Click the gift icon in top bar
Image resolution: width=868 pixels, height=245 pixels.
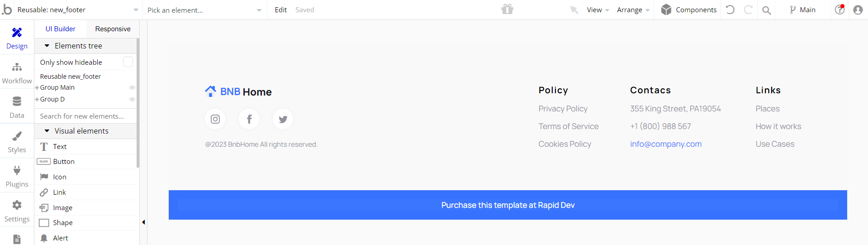pos(507,10)
